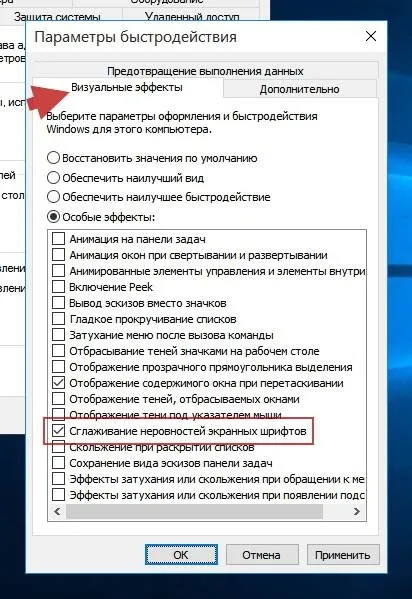Enable Гладкое прокручивание списков
Screen dimensions: 412x599
click(x=58, y=319)
